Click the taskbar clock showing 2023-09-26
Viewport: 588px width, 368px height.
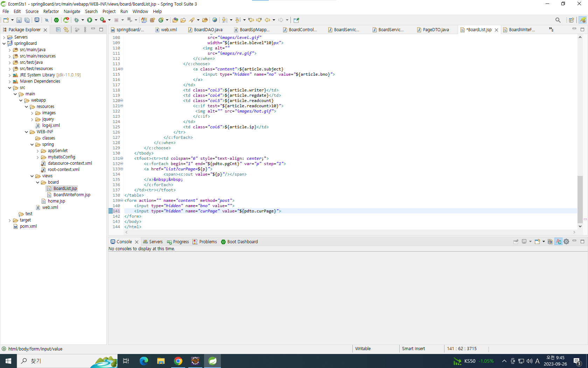pos(555,361)
